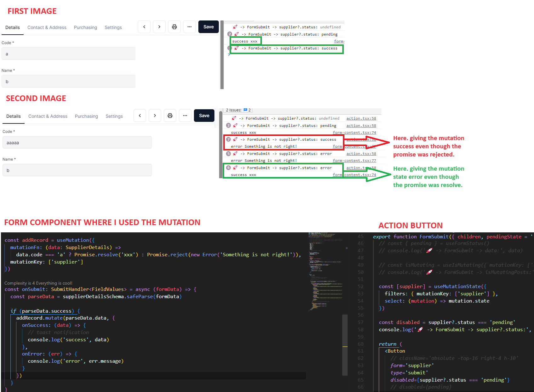Open form-content.tsx:77 link in second console
534x392 pixels.
click(354, 161)
